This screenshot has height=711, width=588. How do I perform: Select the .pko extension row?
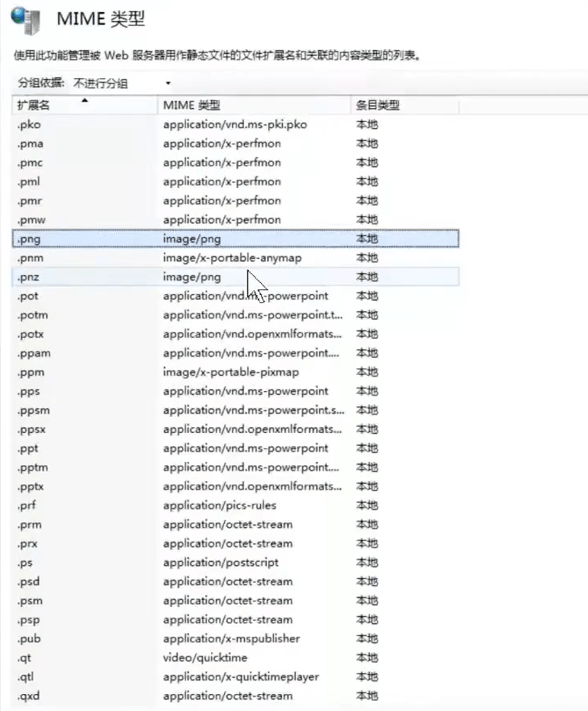[x=235, y=124]
